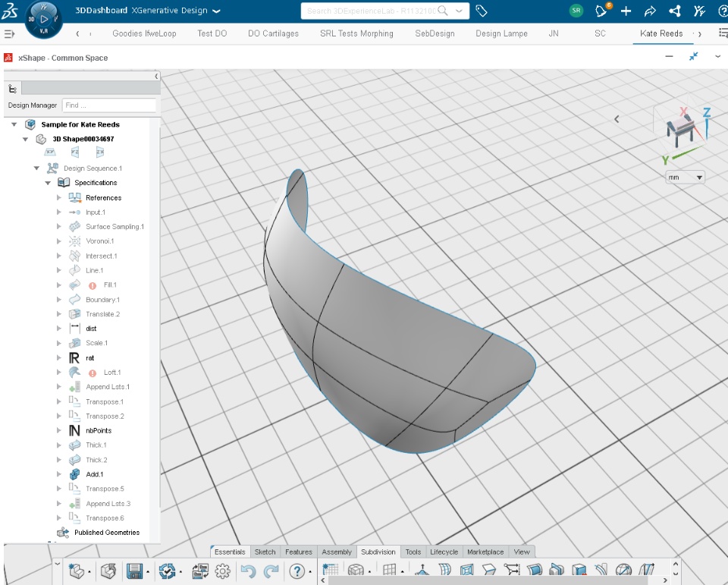Viewport: 728px width, 585px height.
Task: Click the Share arrow icon in the top bar
Action: tap(650, 11)
